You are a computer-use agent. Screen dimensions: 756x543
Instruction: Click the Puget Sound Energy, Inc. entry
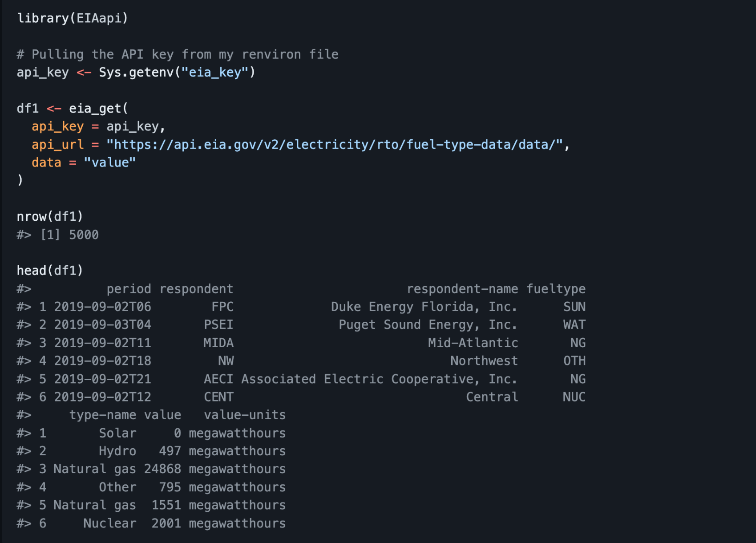point(428,325)
